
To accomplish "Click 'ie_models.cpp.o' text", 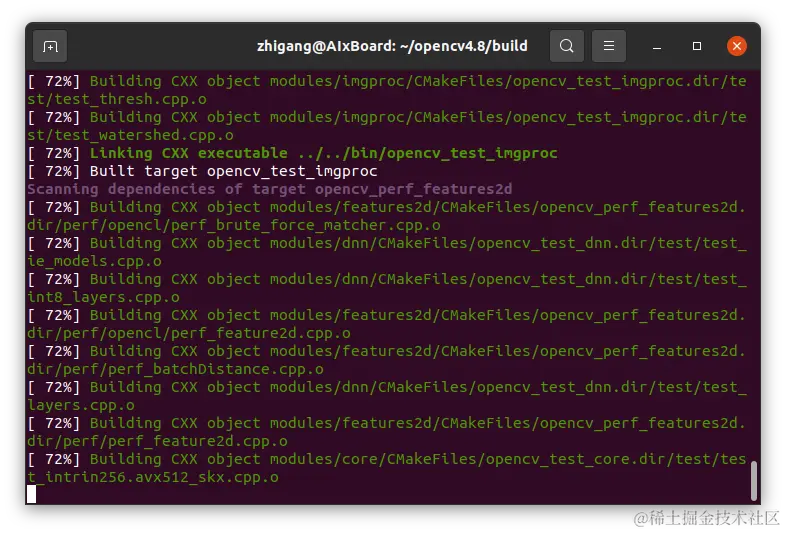I will pyautogui.click(x=94, y=262).
